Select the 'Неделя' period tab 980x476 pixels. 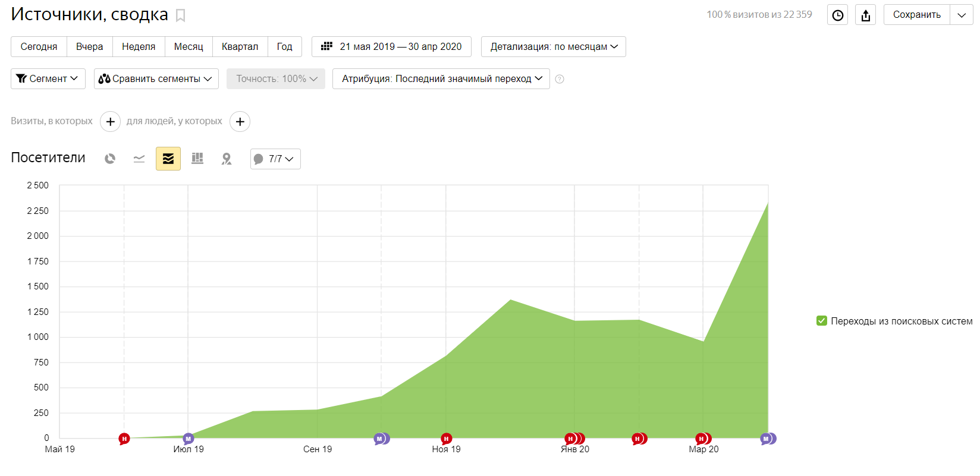[x=139, y=46]
